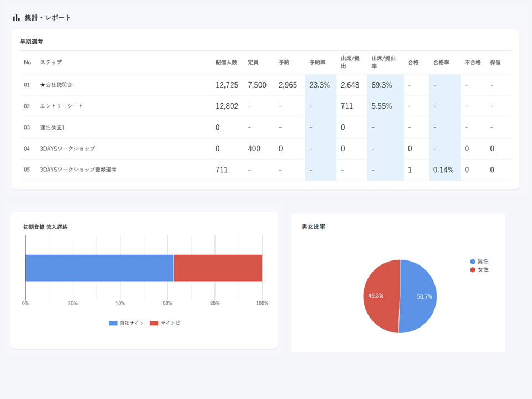Open row 04 3DAYSワークショップ step

click(68, 149)
